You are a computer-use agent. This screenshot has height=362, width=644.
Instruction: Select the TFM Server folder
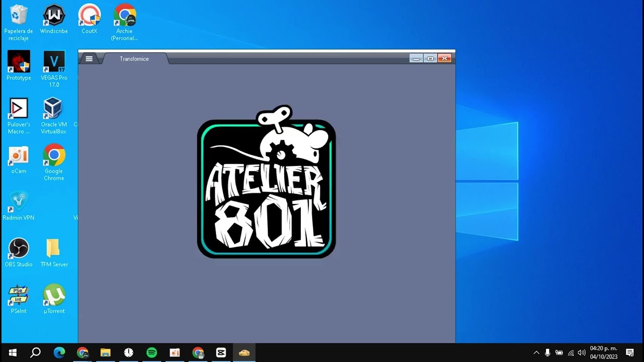tap(54, 253)
